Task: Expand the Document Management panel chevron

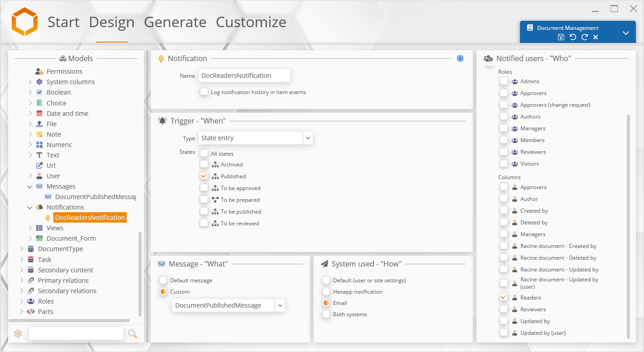Action: coord(626,33)
